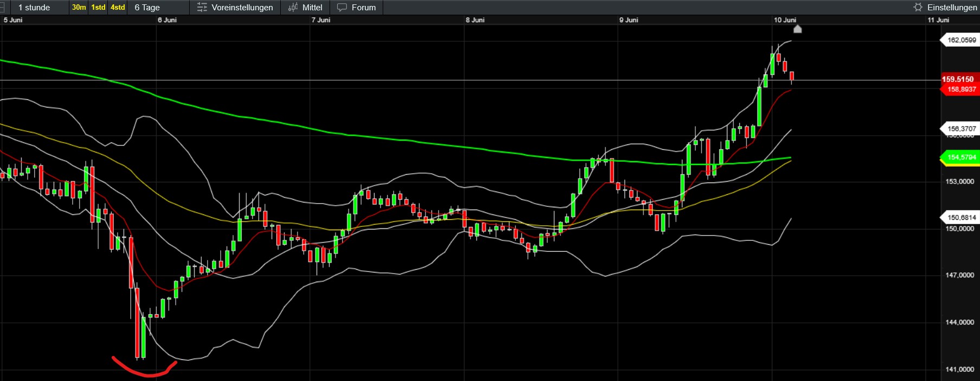This screenshot has width=980, height=381.
Task: Click the grey marker above the 10 Juni candles
Action: coord(797,29)
